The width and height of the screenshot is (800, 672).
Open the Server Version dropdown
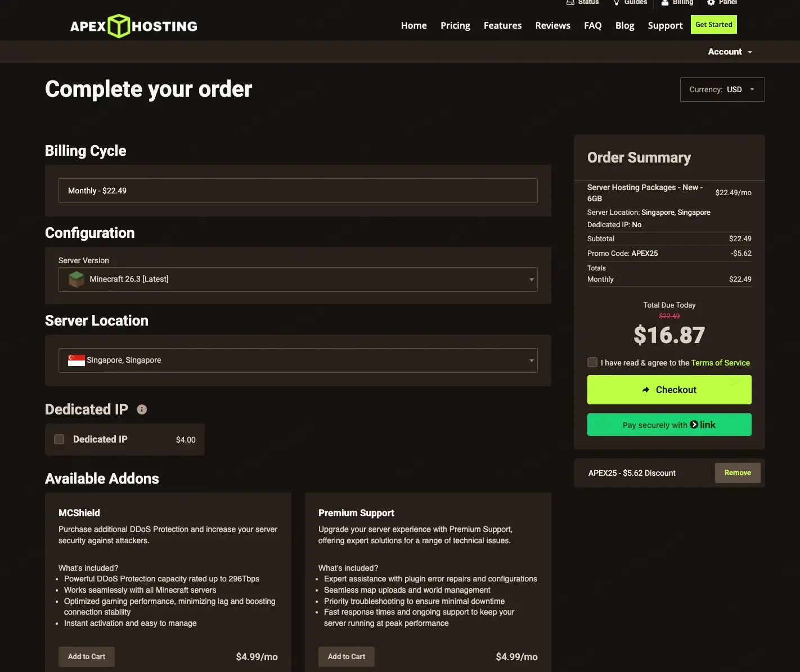click(x=298, y=279)
